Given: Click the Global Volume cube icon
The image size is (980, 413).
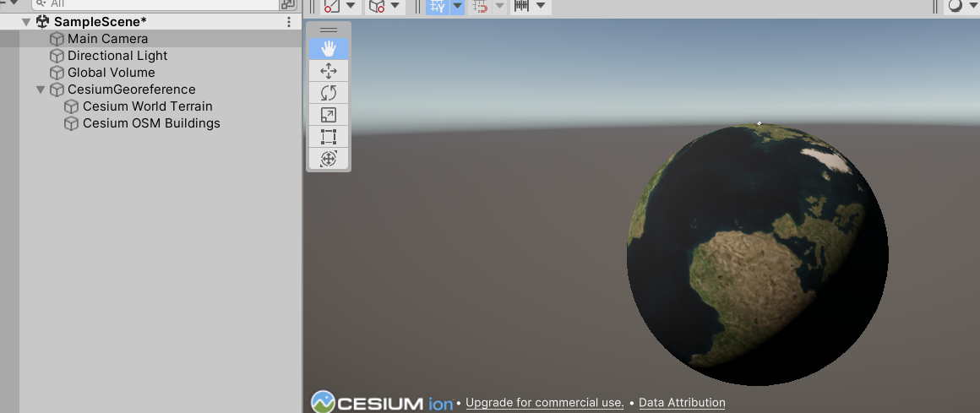Looking at the screenshot, I should (57, 73).
